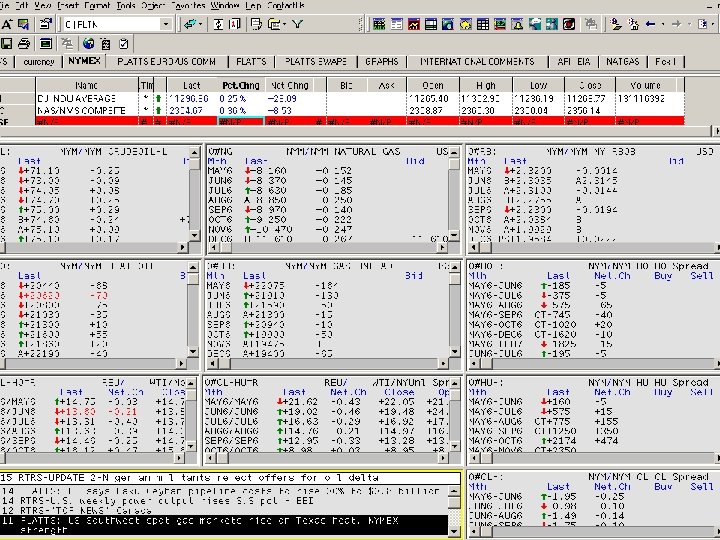Image resolution: width=720 pixels, height=540 pixels.
Task: Click the yellow folder icon in the toolbar
Action: pyautogui.click(x=275, y=24)
